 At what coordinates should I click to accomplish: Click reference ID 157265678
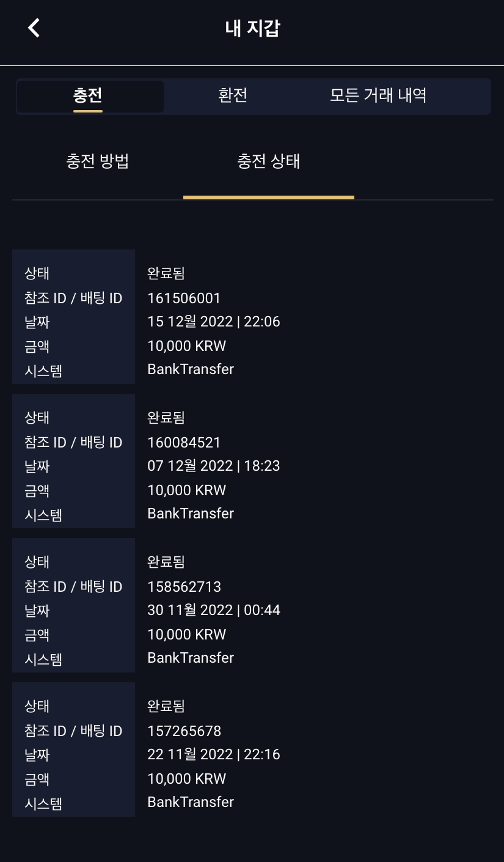[184, 731]
